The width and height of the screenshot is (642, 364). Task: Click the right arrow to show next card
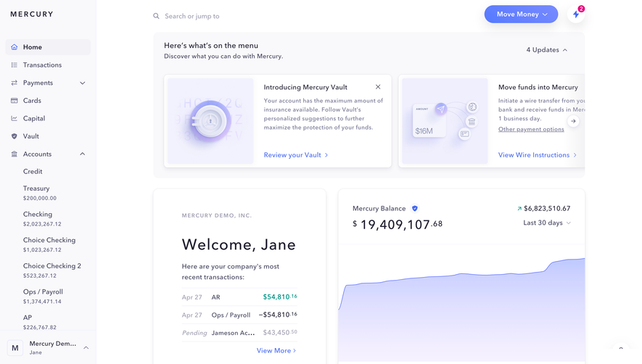[573, 121]
